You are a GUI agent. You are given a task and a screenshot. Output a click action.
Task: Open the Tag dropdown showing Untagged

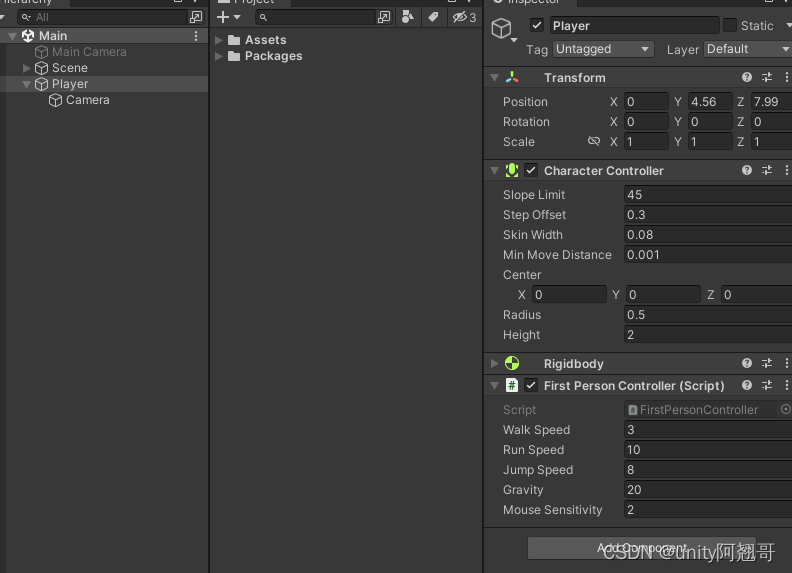click(603, 49)
